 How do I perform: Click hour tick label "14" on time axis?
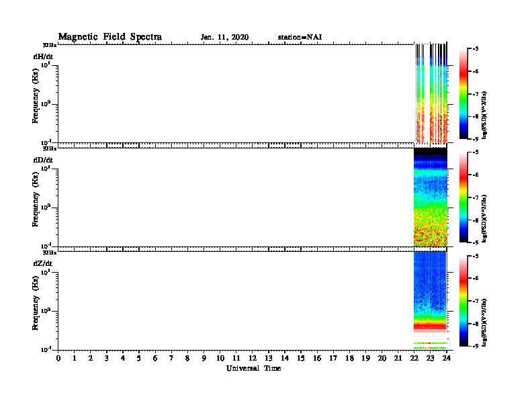tap(285, 358)
